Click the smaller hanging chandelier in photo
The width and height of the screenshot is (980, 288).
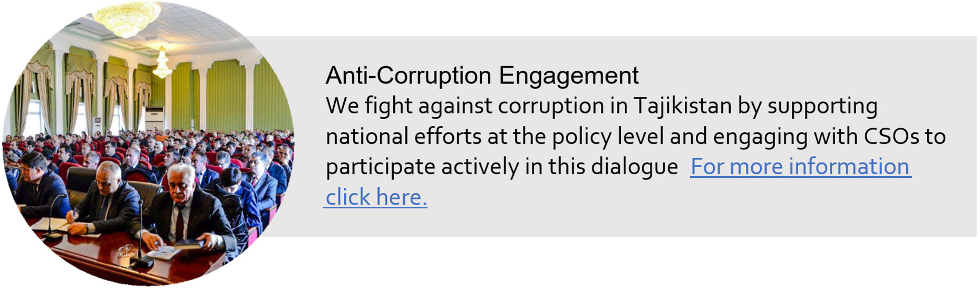[162, 64]
